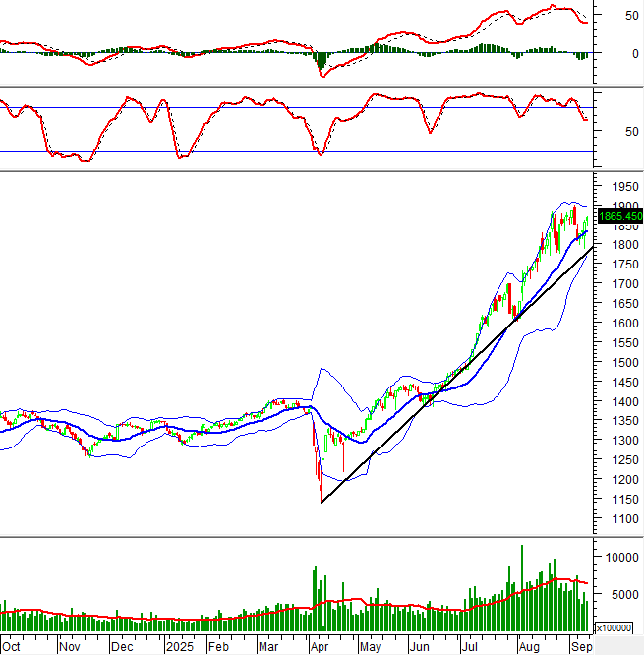
Task: Click the Aug label on the time axis
Action: tap(528, 647)
